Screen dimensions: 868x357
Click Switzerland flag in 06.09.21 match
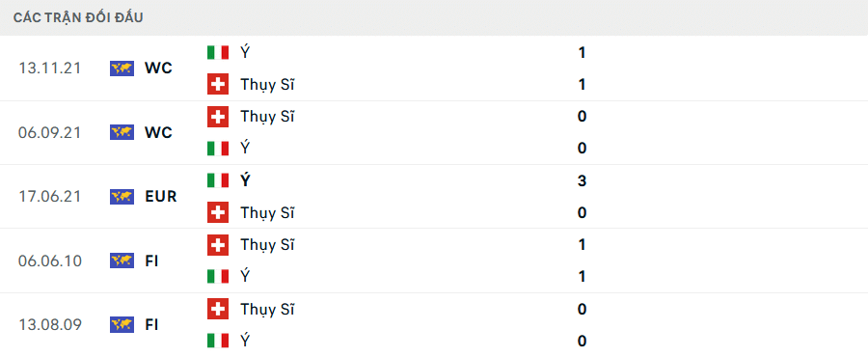[x=218, y=116]
